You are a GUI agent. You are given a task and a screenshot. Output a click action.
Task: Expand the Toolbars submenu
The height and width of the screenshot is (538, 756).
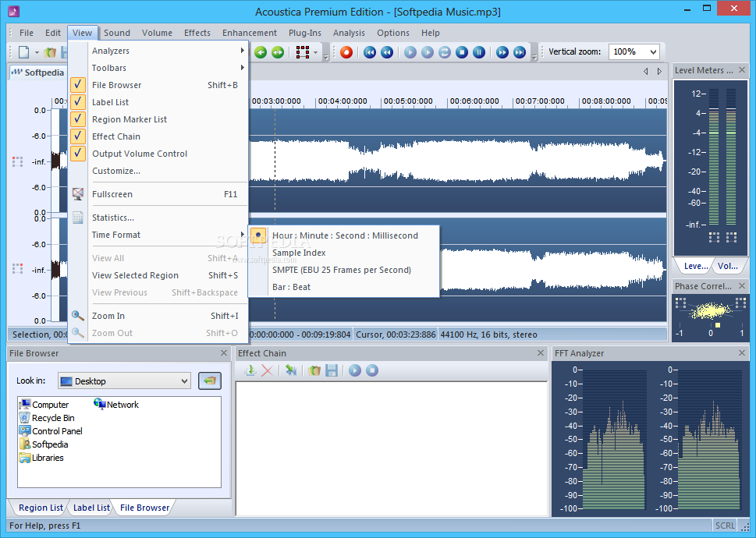coord(158,68)
